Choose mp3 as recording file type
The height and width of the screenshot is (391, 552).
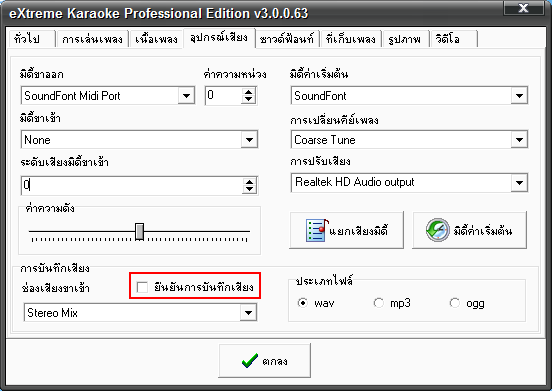379,303
